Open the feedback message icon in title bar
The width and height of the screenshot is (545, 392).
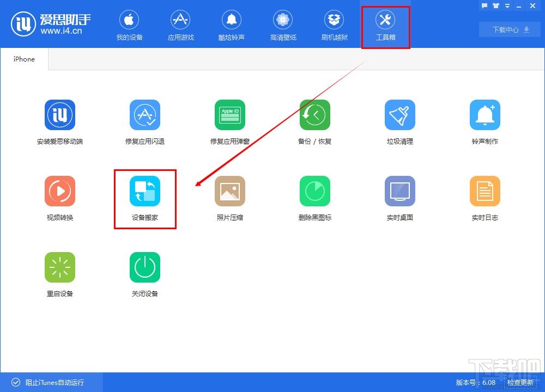(484, 5)
